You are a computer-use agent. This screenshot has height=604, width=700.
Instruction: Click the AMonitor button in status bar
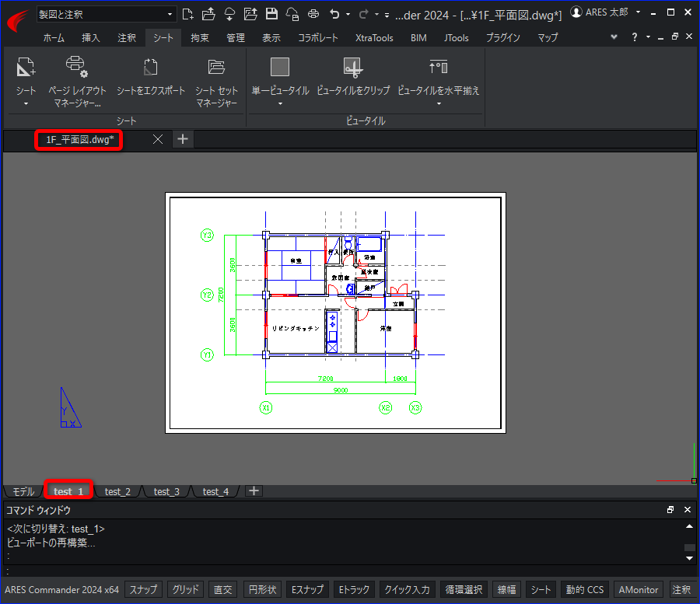click(x=639, y=590)
